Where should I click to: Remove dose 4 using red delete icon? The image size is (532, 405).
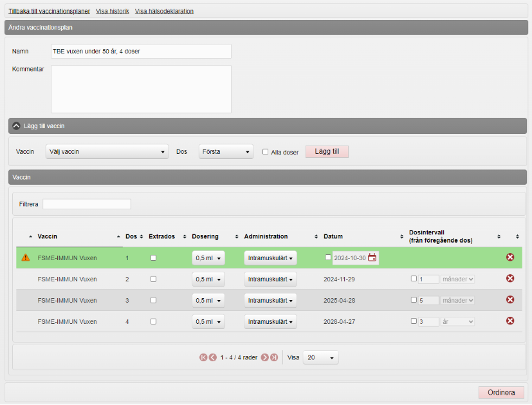510,321
